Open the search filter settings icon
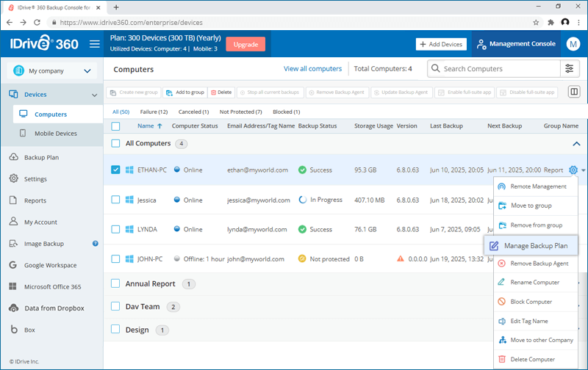 click(x=569, y=68)
